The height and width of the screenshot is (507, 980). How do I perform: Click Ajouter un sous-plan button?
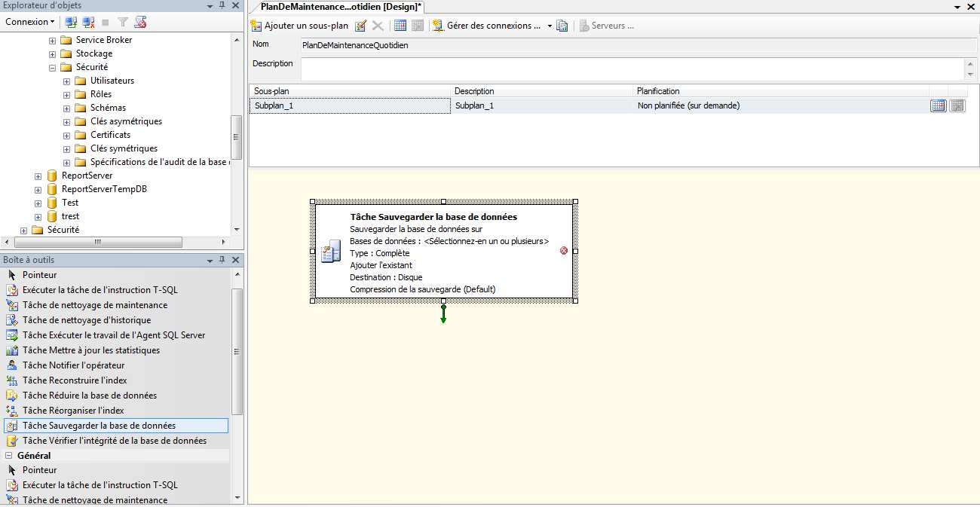(299, 26)
